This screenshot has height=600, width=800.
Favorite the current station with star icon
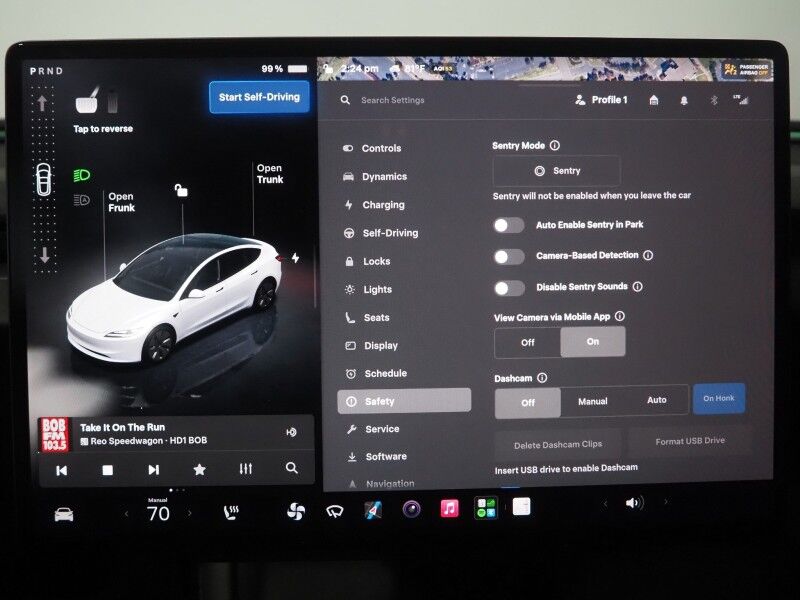(x=199, y=469)
